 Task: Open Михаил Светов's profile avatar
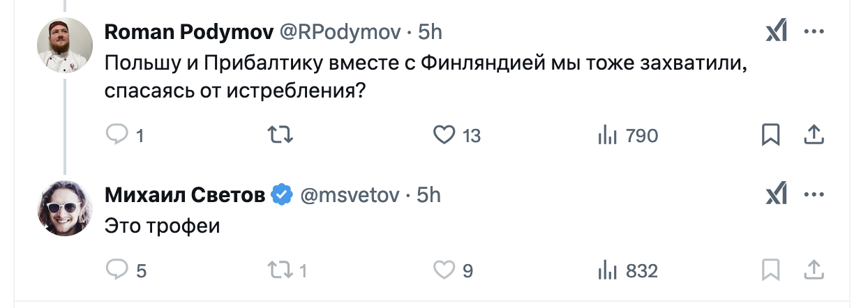(x=65, y=209)
